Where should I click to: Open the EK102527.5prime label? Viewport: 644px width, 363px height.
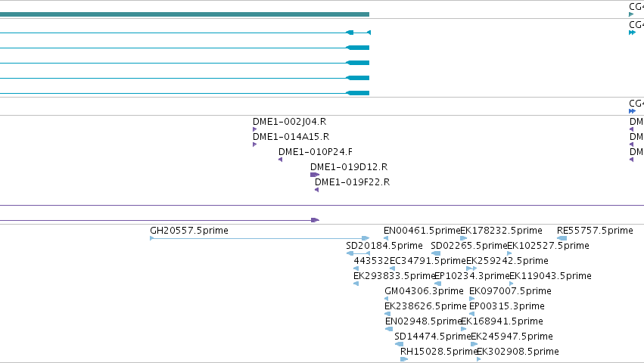(x=549, y=246)
